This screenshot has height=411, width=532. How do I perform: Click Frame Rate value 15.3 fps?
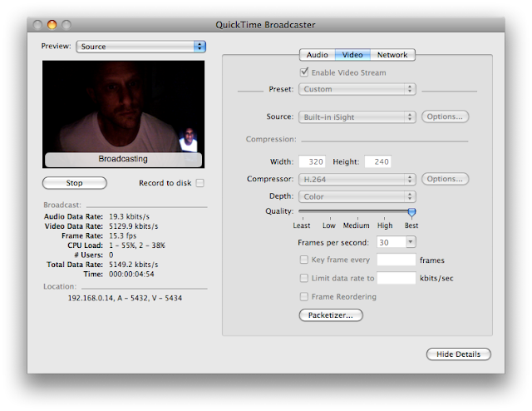(122, 235)
